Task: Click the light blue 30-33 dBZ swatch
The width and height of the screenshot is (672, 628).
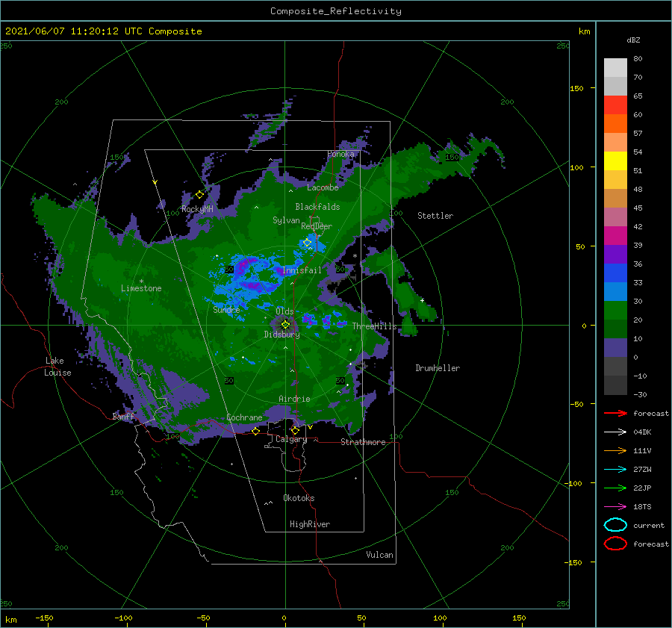Action: pos(615,291)
